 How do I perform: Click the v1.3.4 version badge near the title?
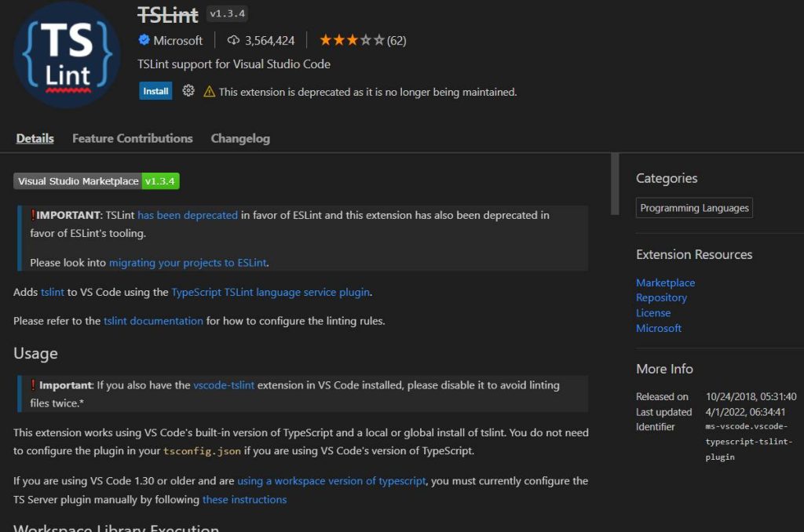[226, 13]
